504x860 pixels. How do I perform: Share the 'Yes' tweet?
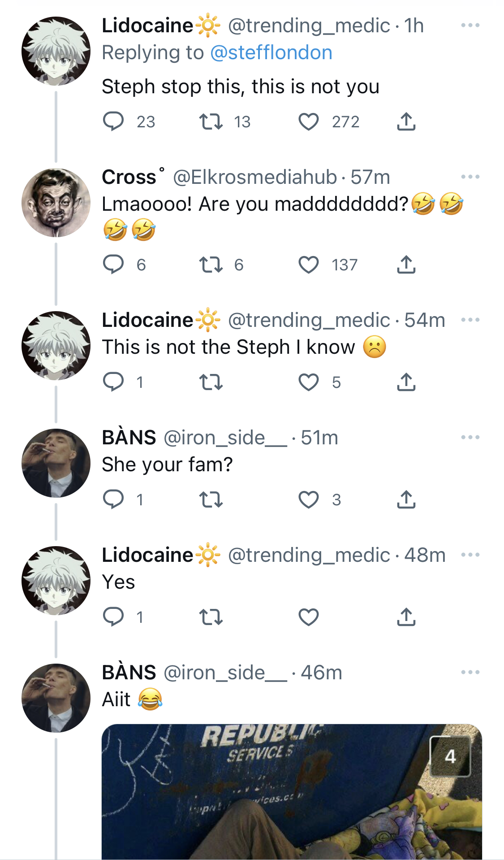pos(406,617)
